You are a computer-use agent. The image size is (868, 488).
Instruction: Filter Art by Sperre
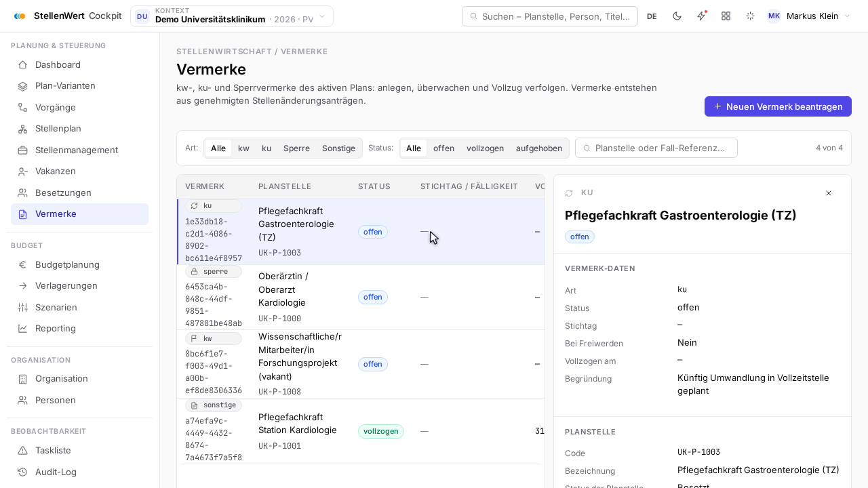tap(296, 148)
